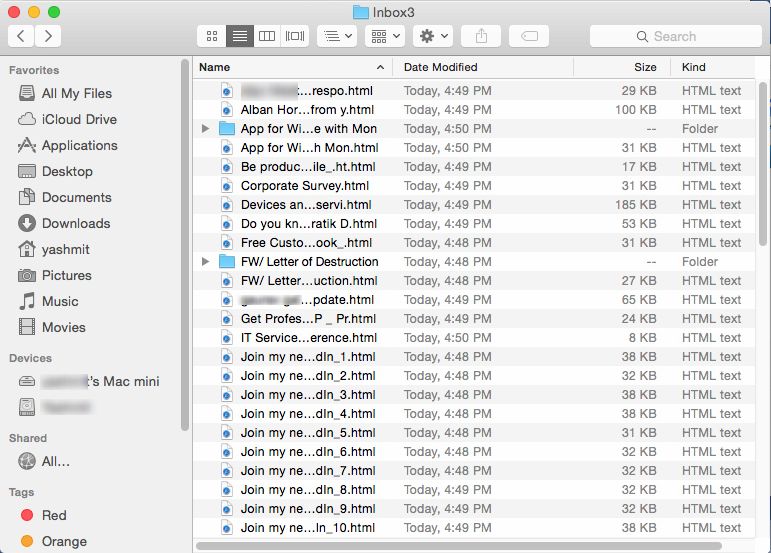Switch to icon view in toolbar
Viewport: 771px width, 553px height.
(x=212, y=36)
